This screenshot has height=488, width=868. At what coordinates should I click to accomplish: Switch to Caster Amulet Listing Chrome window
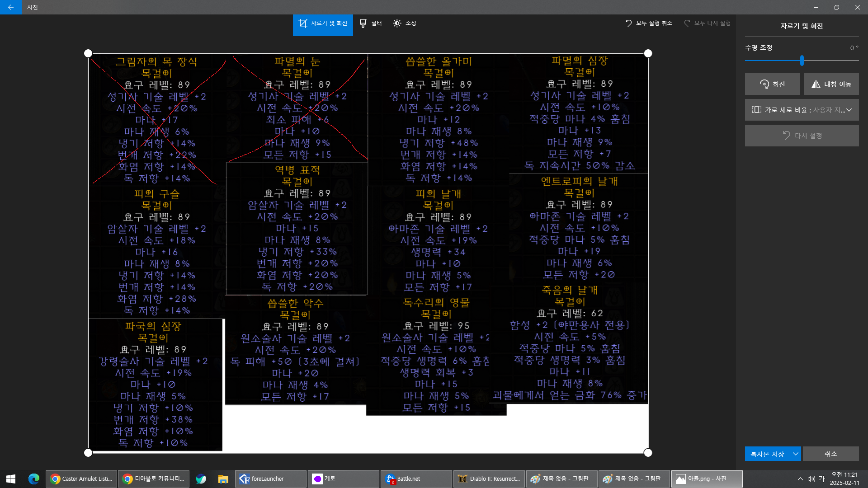coord(81,479)
